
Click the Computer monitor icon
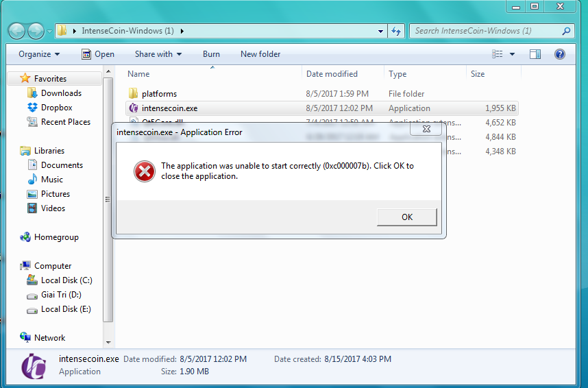(x=25, y=266)
